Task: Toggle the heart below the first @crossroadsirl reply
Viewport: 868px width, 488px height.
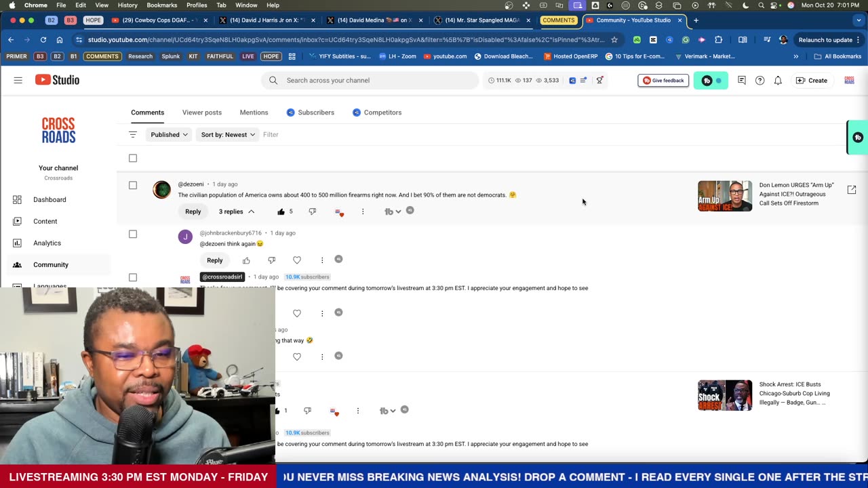Action: pyautogui.click(x=297, y=313)
